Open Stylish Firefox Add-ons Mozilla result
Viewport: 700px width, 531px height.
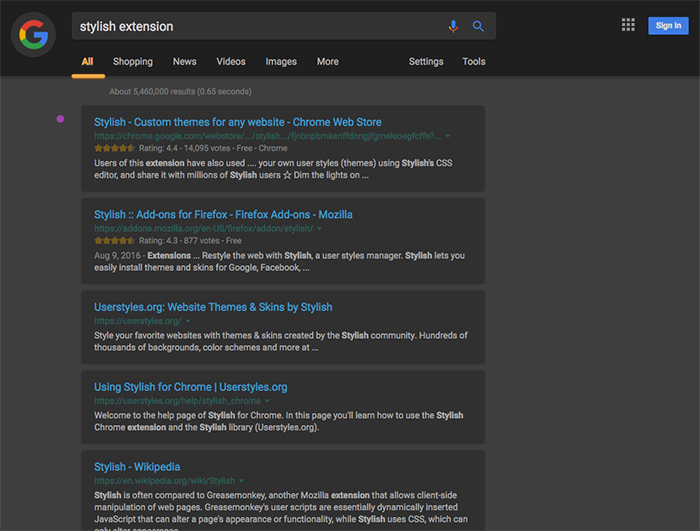coord(223,214)
